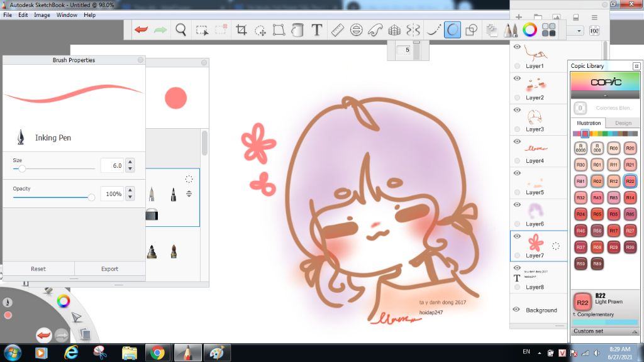The height and width of the screenshot is (362, 644).
Task: Hide Layer7 using its eye icon
Action: click(517, 236)
